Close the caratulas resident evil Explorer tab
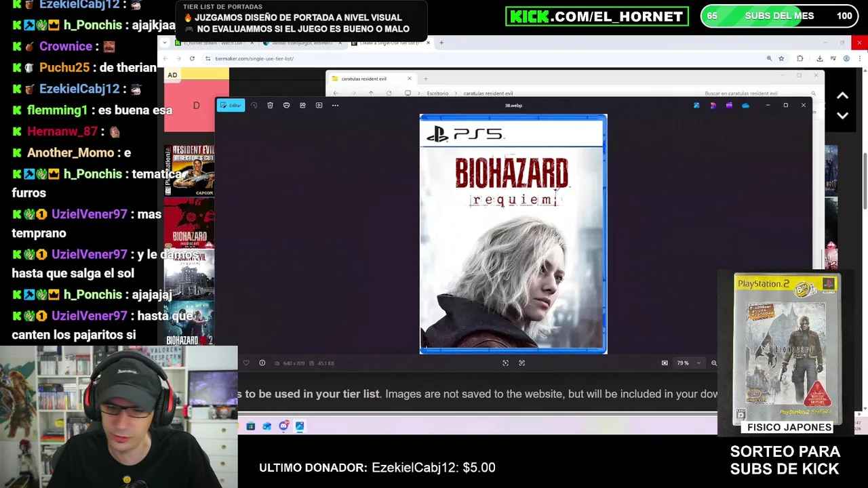 [409, 79]
